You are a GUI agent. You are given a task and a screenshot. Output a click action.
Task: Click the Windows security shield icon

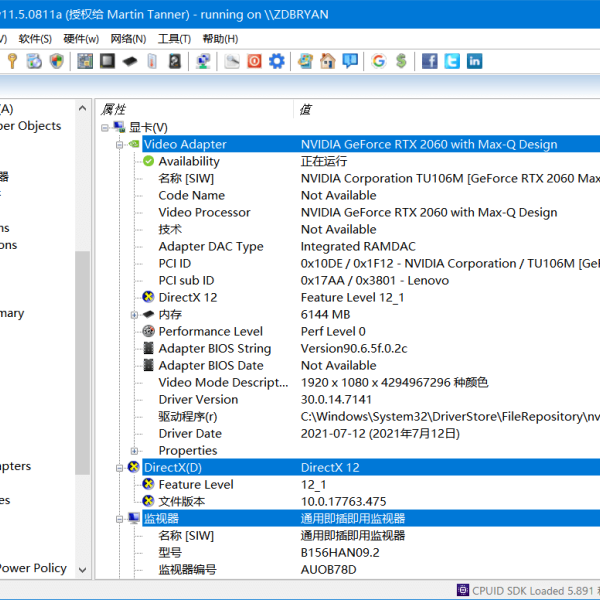click(57, 61)
